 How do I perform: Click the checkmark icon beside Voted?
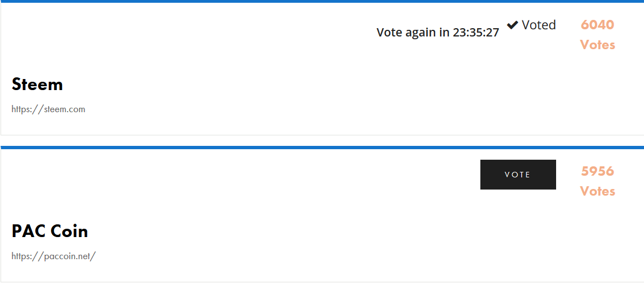512,25
